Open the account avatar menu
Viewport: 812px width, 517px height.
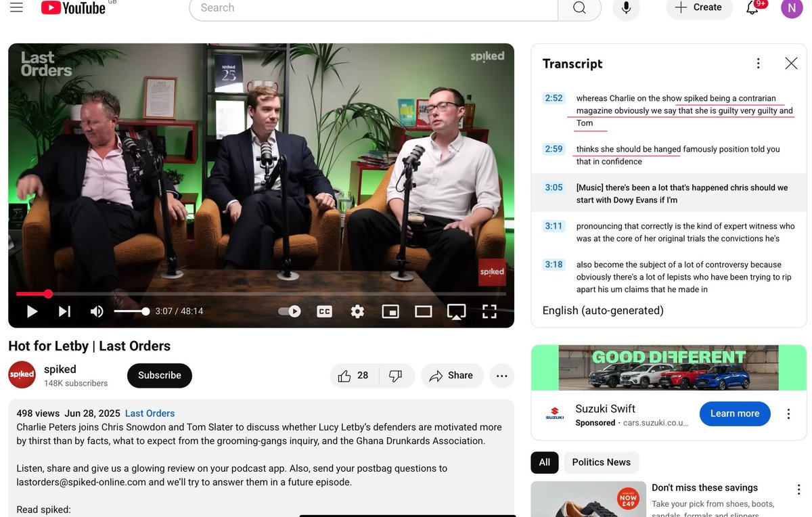[792, 7]
